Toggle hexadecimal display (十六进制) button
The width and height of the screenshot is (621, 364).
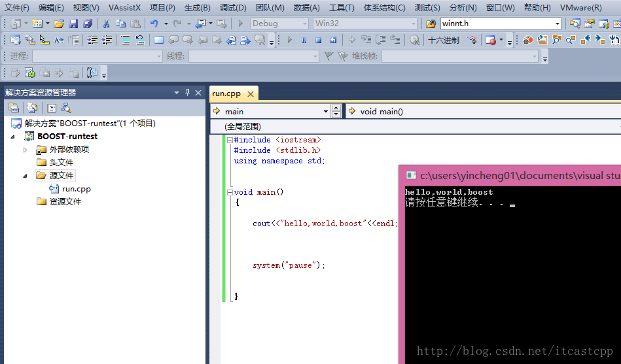point(444,40)
